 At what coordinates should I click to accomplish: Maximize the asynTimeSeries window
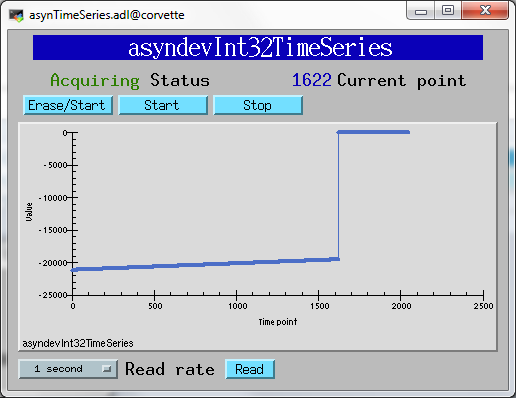pyautogui.click(x=448, y=11)
